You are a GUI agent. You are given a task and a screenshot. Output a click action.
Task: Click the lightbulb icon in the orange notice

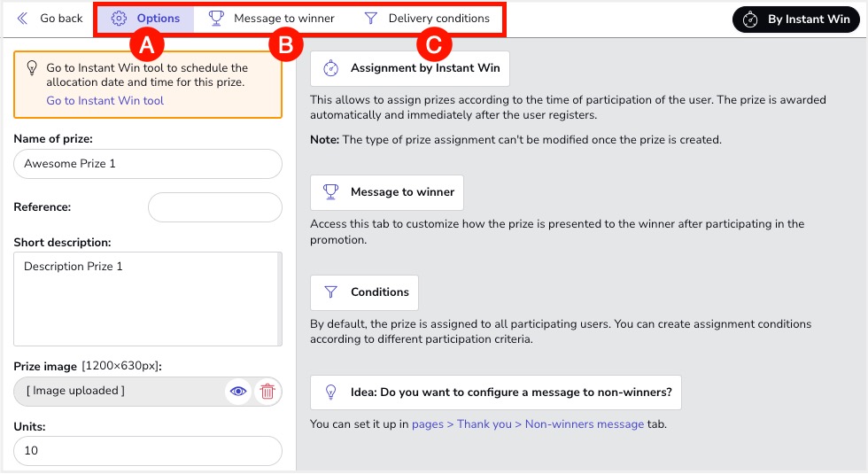pyautogui.click(x=32, y=68)
